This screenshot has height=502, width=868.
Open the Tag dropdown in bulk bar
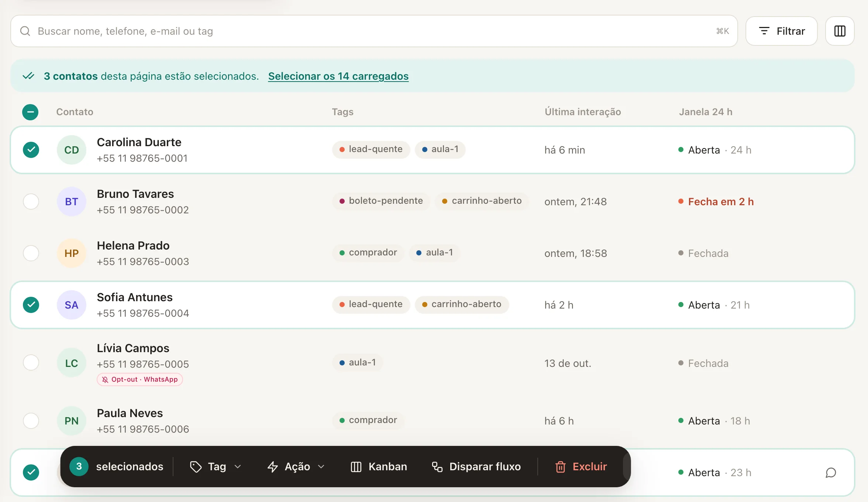pos(216,467)
